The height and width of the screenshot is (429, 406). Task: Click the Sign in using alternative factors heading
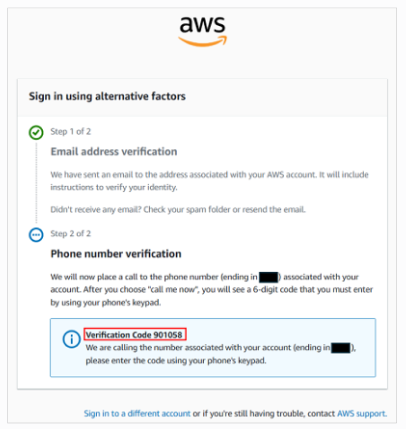(x=107, y=96)
